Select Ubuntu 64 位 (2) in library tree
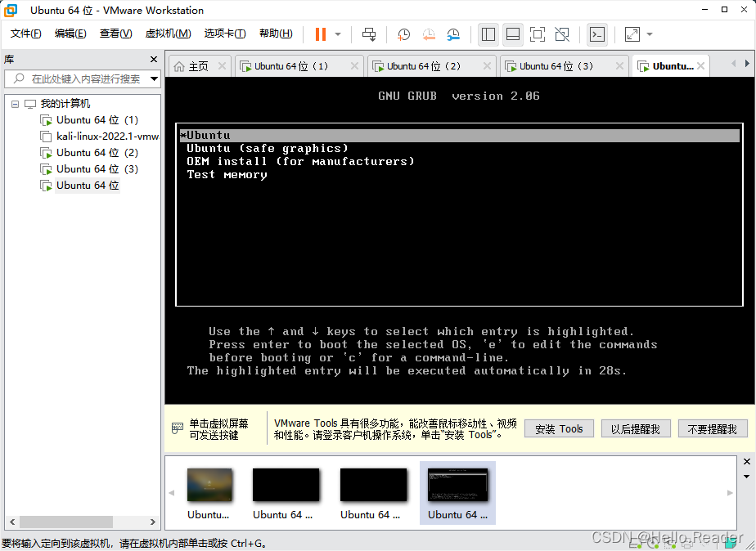Image resolution: width=756 pixels, height=551 pixels. coord(97,153)
